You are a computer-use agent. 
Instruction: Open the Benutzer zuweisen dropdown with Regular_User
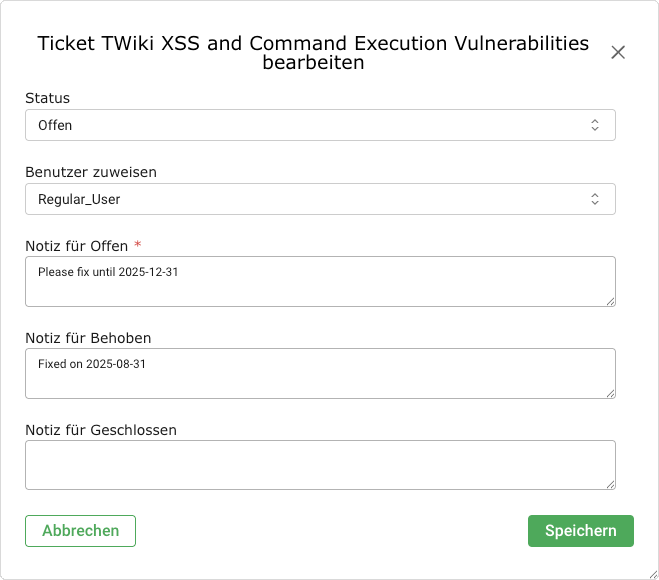pos(310,199)
